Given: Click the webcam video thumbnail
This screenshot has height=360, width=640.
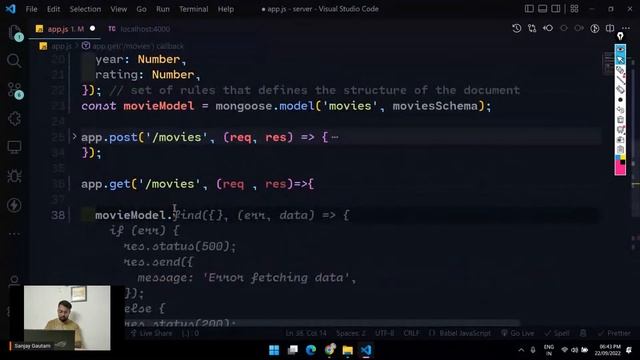Looking at the screenshot, I should click(x=67, y=318).
